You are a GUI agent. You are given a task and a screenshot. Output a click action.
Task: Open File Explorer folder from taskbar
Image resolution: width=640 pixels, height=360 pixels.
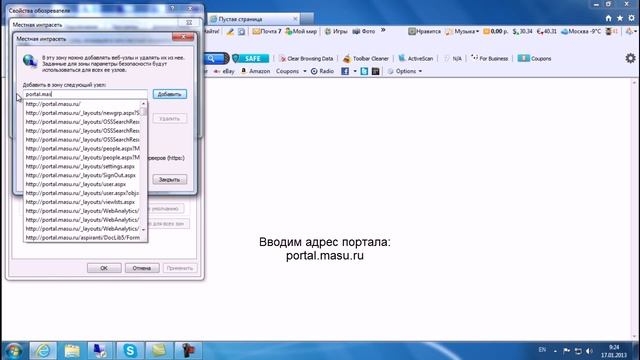[x=72, y=351]
